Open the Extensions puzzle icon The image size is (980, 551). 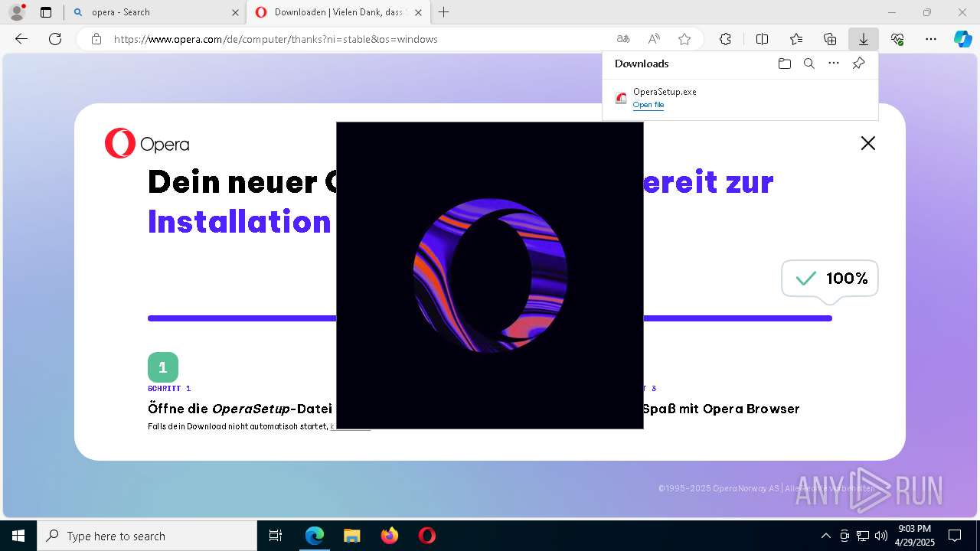point(725,39)
